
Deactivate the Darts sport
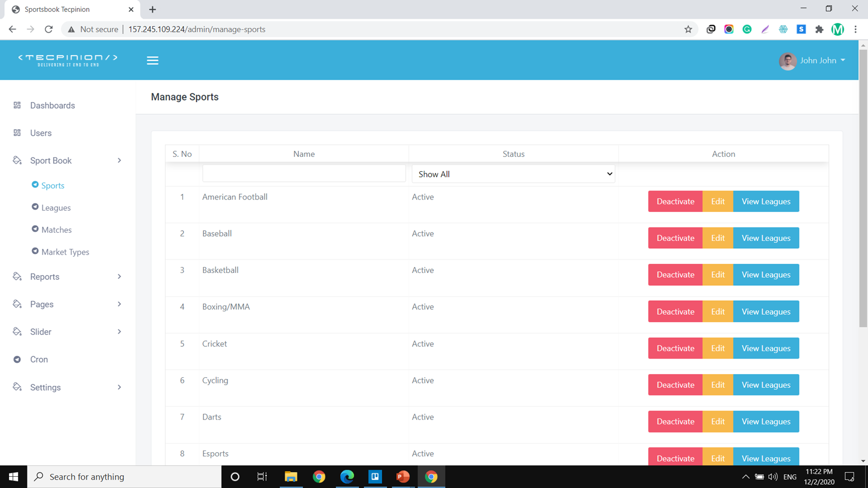pyautogui.click(x=675, y=422)
